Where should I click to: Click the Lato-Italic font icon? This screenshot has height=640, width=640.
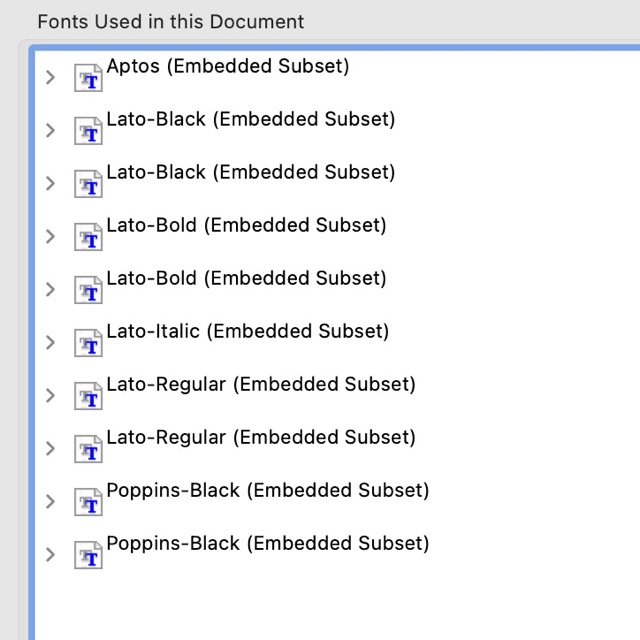point(88,342)
